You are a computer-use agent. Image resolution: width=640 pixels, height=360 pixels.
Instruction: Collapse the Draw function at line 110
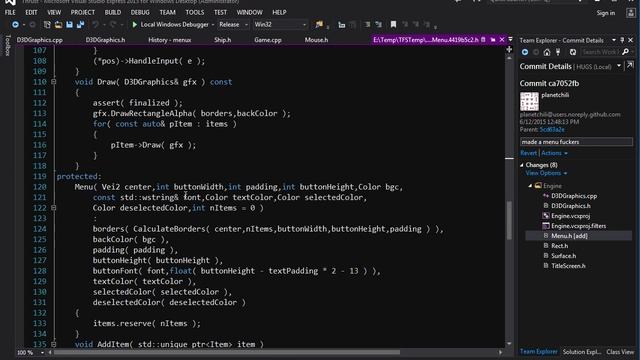pyautogui.click(x=53, y=82)
